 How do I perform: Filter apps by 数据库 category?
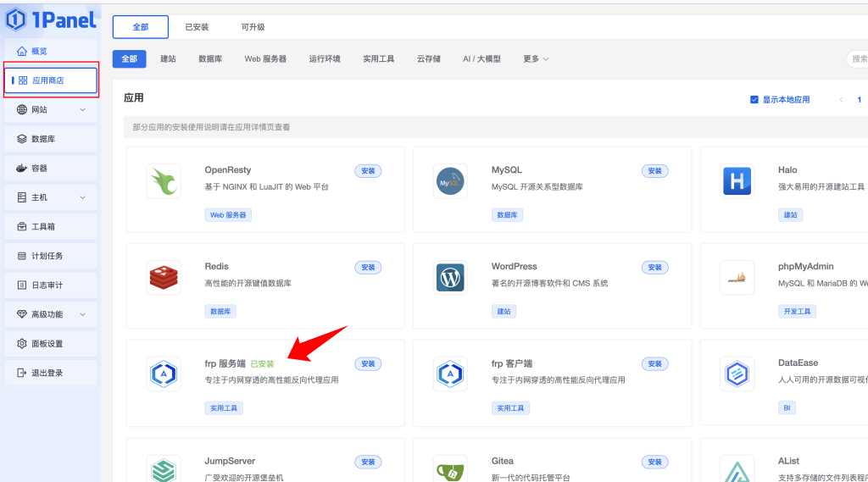pos(210,59)
